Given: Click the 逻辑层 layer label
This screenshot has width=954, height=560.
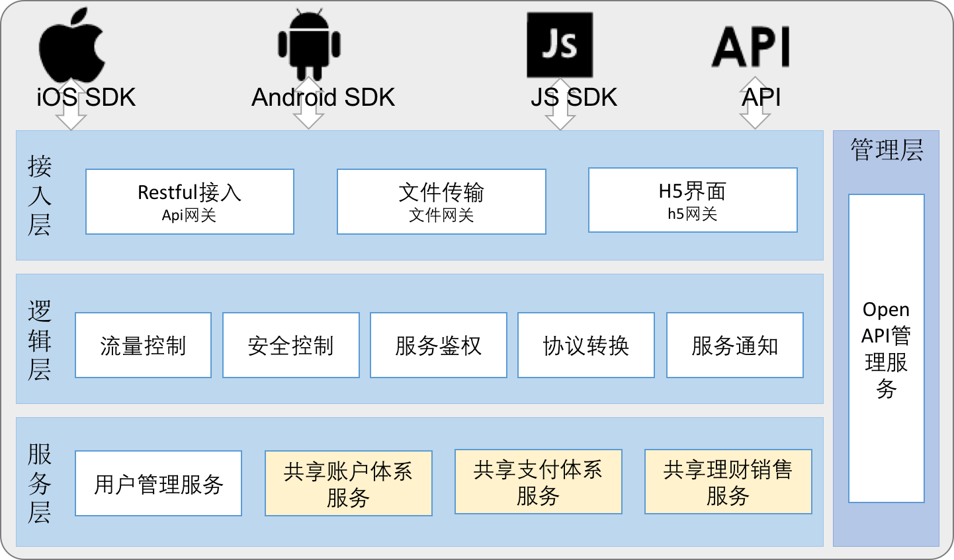Looking at the screenshot, I should point(40,340).
